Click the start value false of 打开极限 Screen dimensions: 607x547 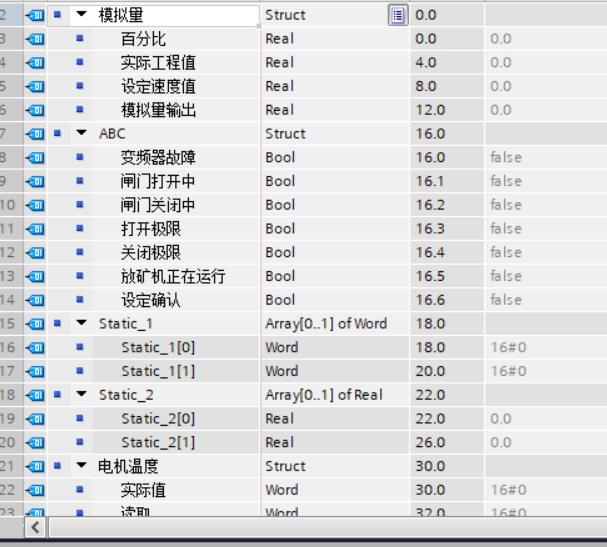tap(506, 229)
